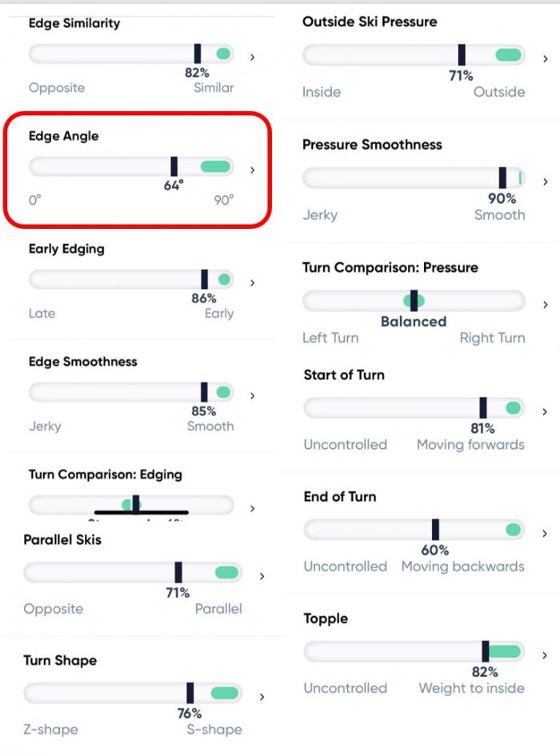Open Edge Smoothness details arrow
The height and width of the screenshot is (753, 560).
[x=253, y=396]
